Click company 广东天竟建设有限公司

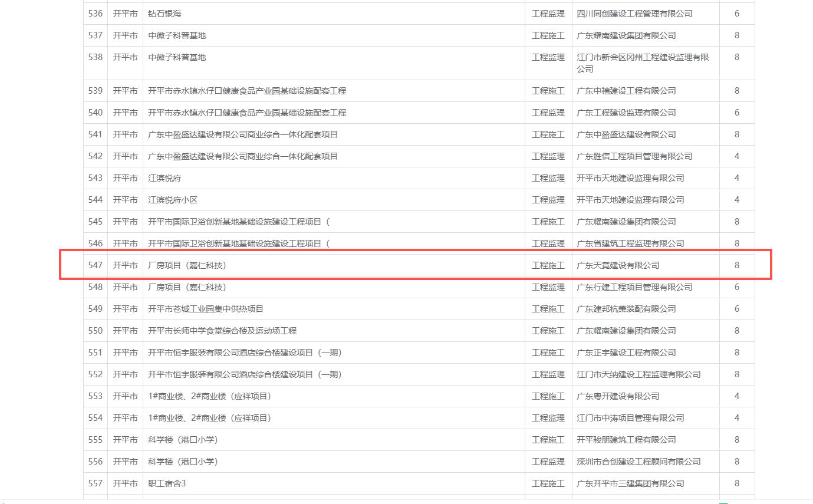point(618,265)
